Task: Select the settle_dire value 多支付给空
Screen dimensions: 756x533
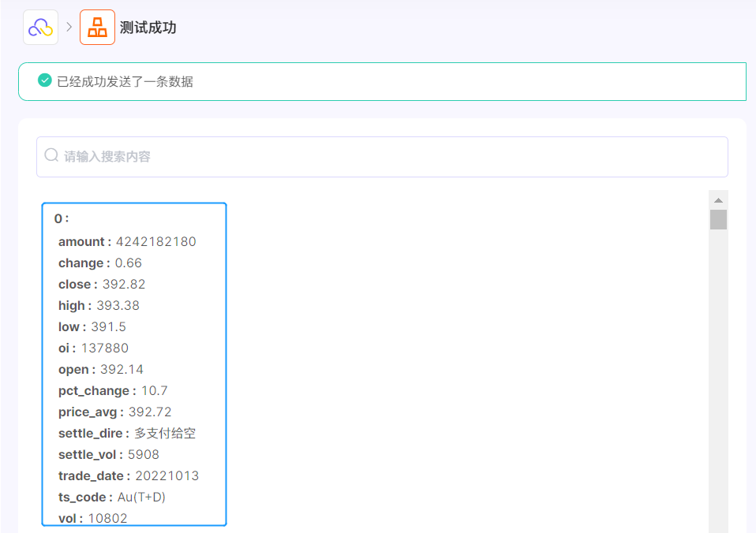Action: 165,433
